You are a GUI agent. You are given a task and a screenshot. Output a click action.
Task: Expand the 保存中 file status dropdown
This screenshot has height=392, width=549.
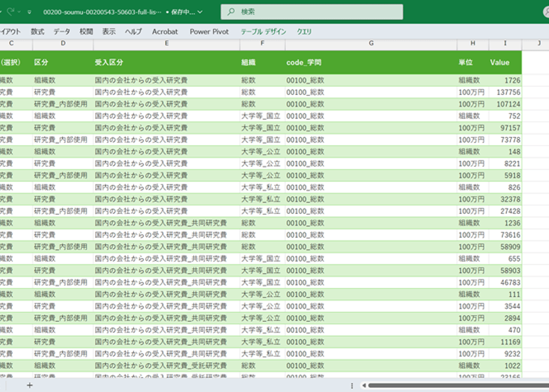coord(200,12)
